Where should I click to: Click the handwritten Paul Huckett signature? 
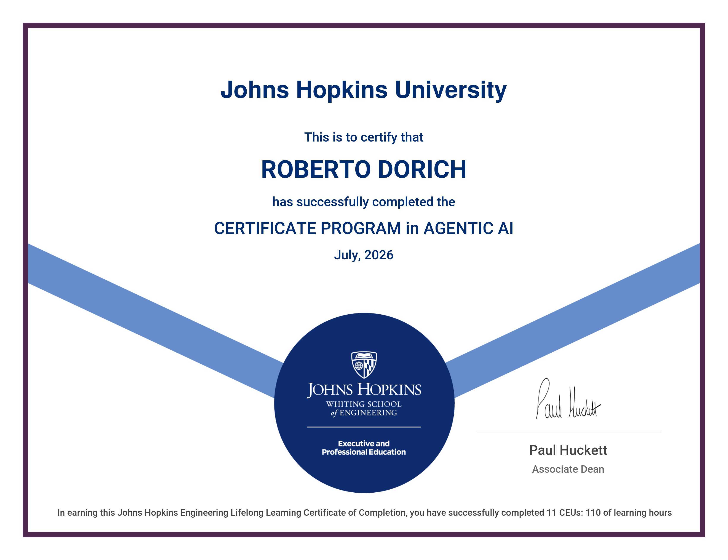pos(568,399)
